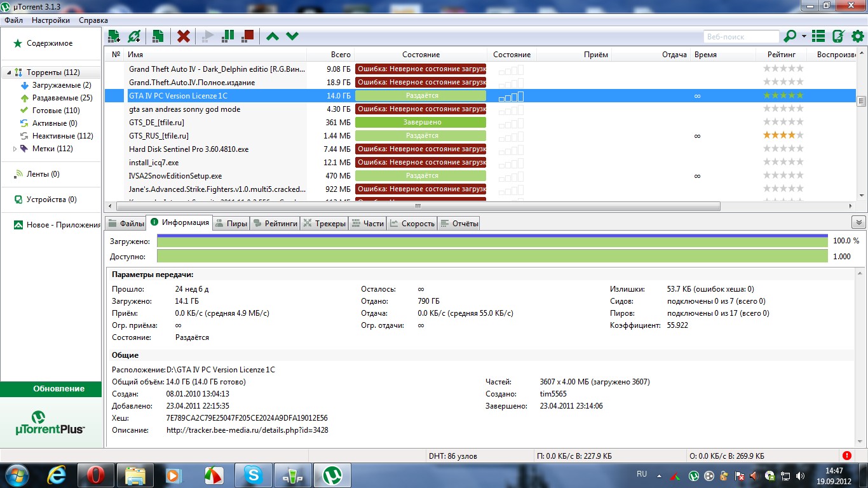868x488 pixels.
Task: Open settings via the gear icon
Action: point(857,36)
